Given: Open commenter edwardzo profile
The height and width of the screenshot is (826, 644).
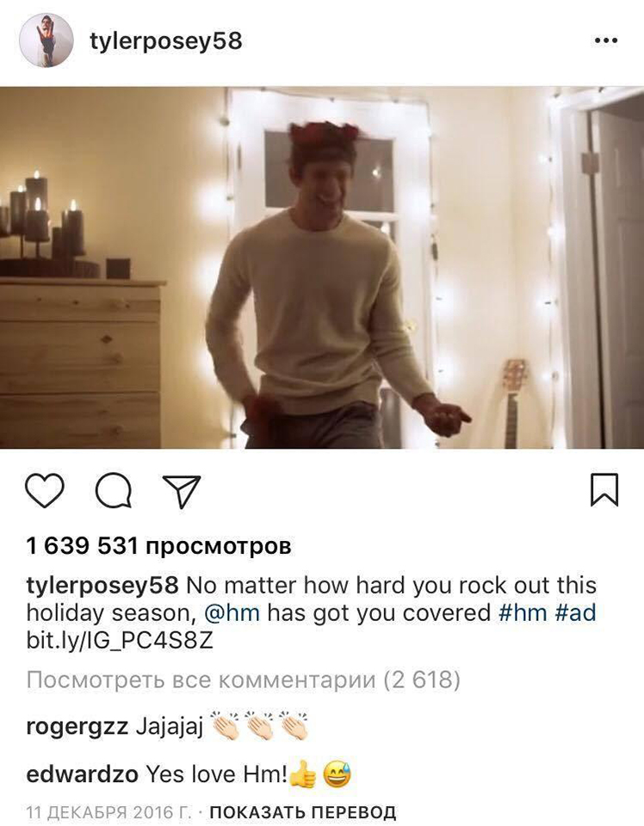Looking at the screenshot, I should (x=82, y=774).
